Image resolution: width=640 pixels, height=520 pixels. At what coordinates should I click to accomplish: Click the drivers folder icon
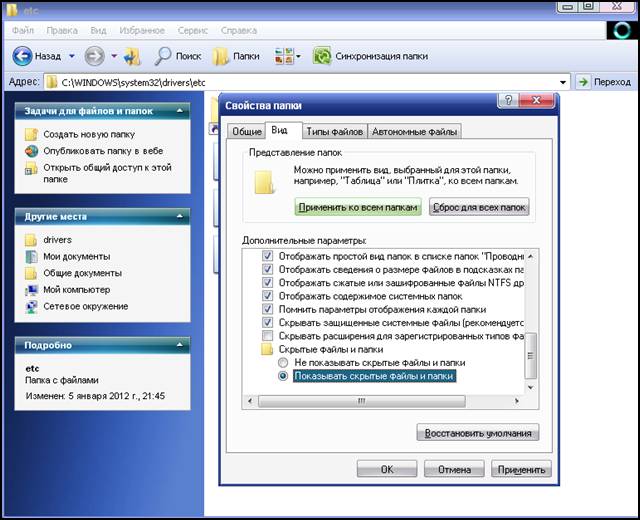pos(31,240)
